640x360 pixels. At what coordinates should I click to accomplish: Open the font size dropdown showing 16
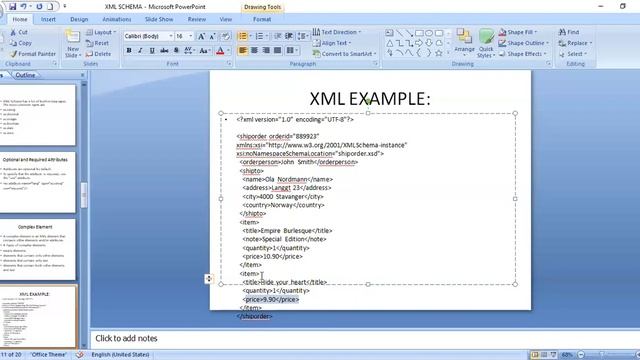190,36
